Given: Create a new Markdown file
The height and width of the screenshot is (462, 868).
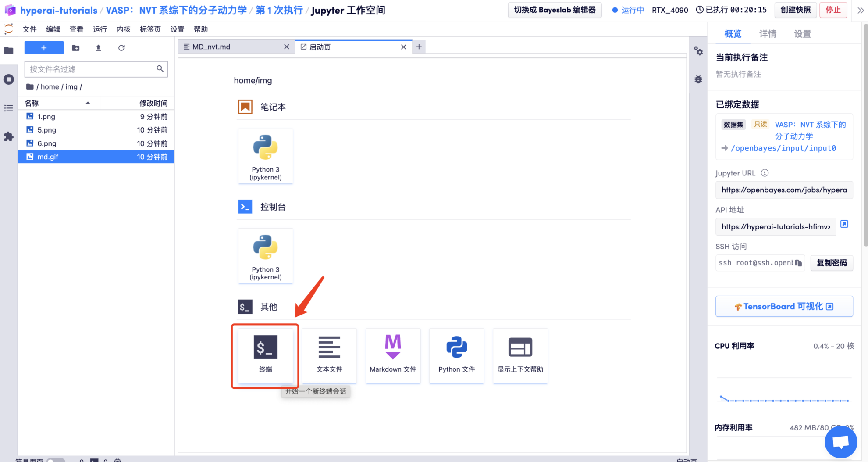Looking at the screenshot, I should point(393,355).
